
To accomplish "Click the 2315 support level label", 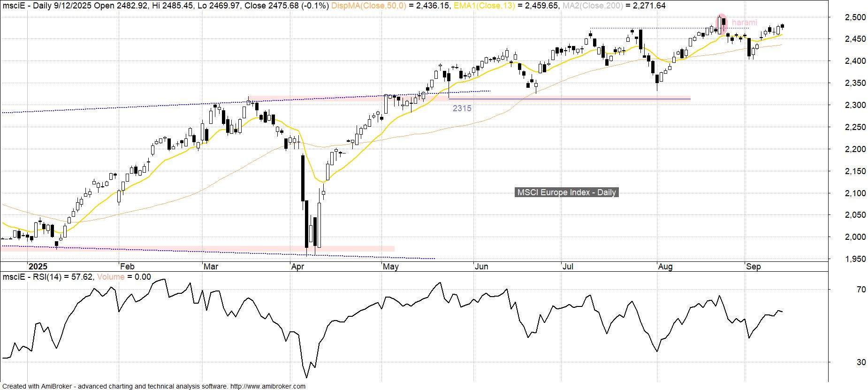I will pyautogui.click(x=462, y=108).
